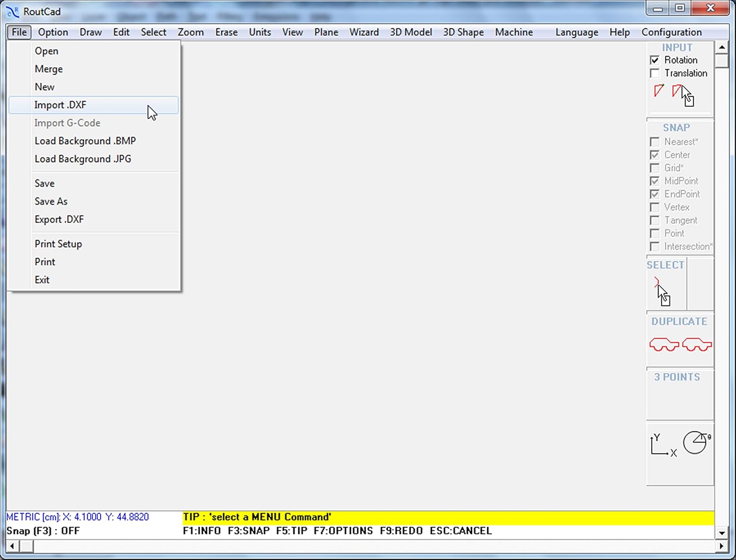
Task: Click the vertical scrollbar down arrow
Action: point(721,533)
